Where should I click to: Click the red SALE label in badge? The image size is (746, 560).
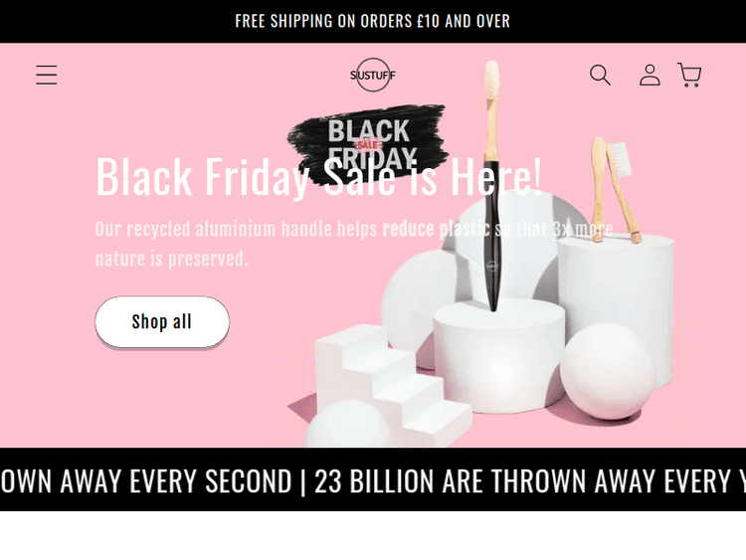[367, 144]
